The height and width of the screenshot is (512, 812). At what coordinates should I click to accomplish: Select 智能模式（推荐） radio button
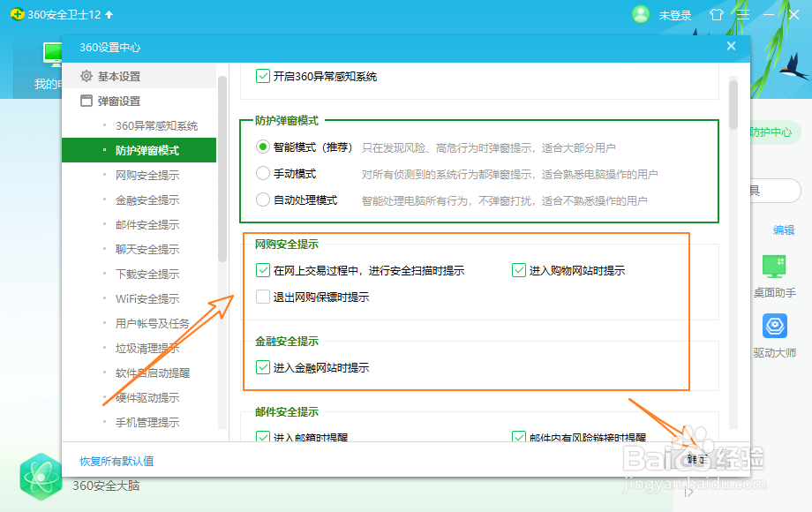[x=263, y=147]
